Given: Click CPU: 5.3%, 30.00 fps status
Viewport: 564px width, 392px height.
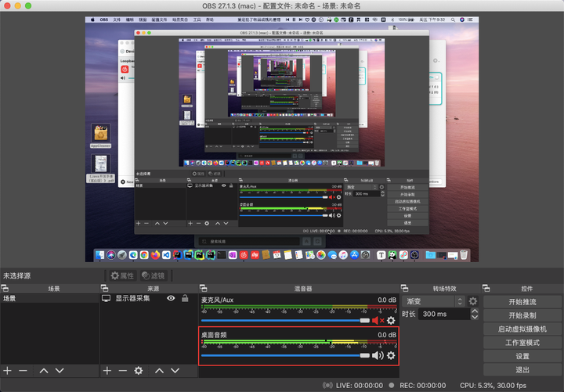Looking at the screenshot, I should click(x=493, y=385).
